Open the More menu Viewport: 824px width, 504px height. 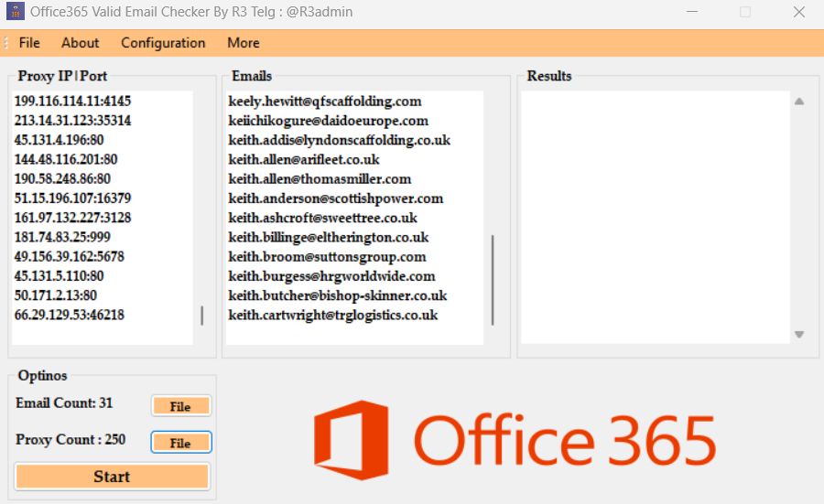[244, 43]
